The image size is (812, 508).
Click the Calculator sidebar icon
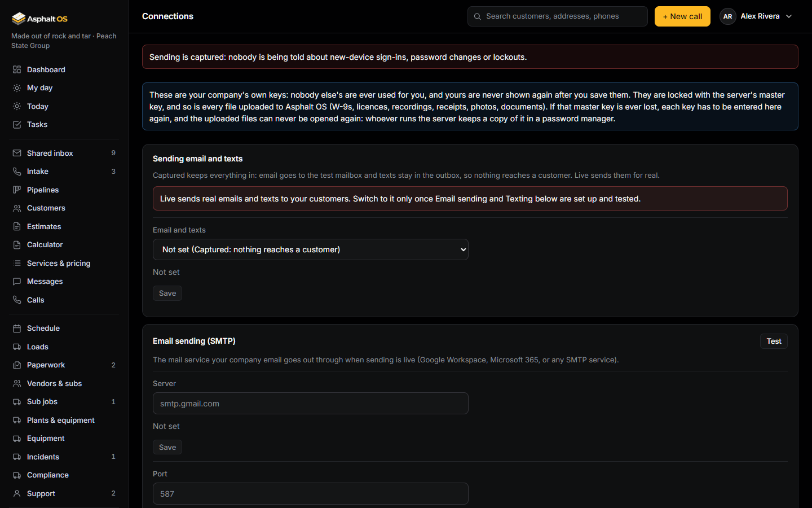tap(17, 245)
